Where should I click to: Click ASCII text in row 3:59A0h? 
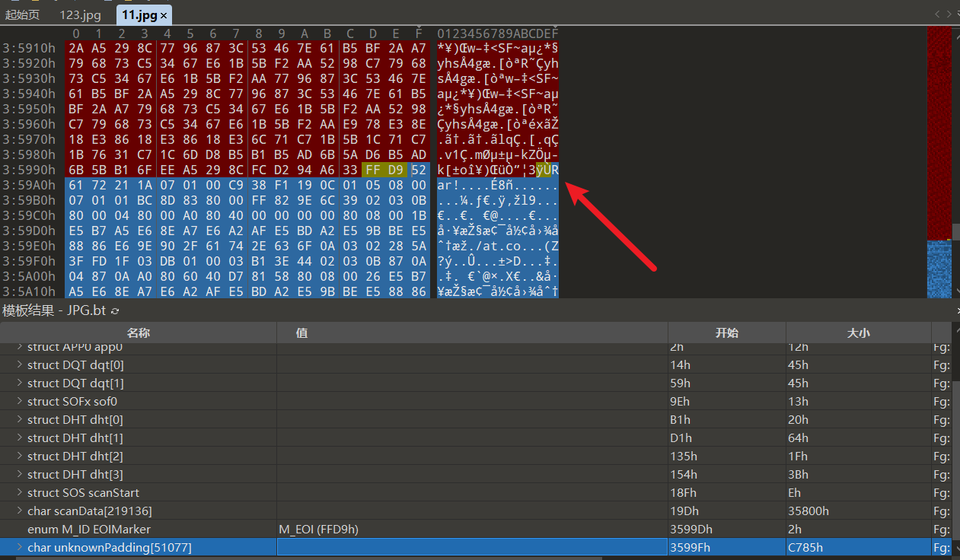498,185
